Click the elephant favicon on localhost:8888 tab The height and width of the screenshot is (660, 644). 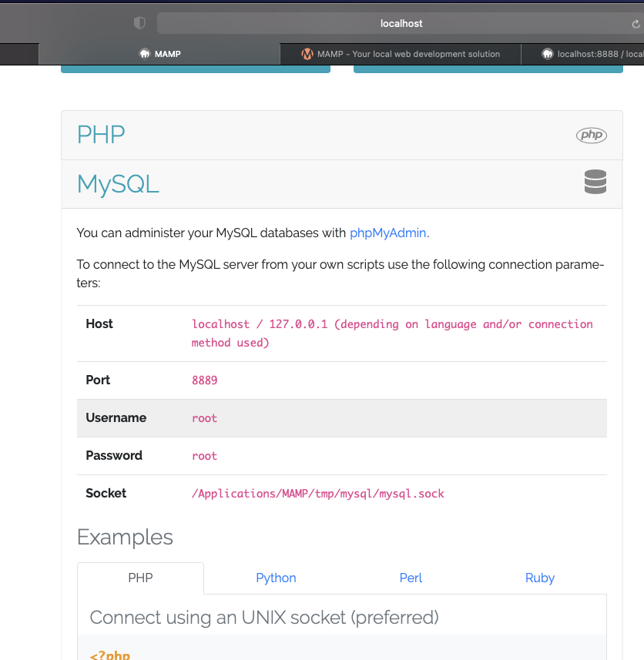tap(547, 54)
